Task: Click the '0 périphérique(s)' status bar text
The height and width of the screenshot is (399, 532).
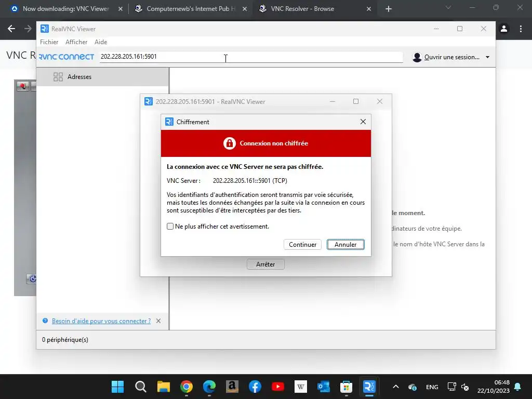Action: [x=65, y=340]
